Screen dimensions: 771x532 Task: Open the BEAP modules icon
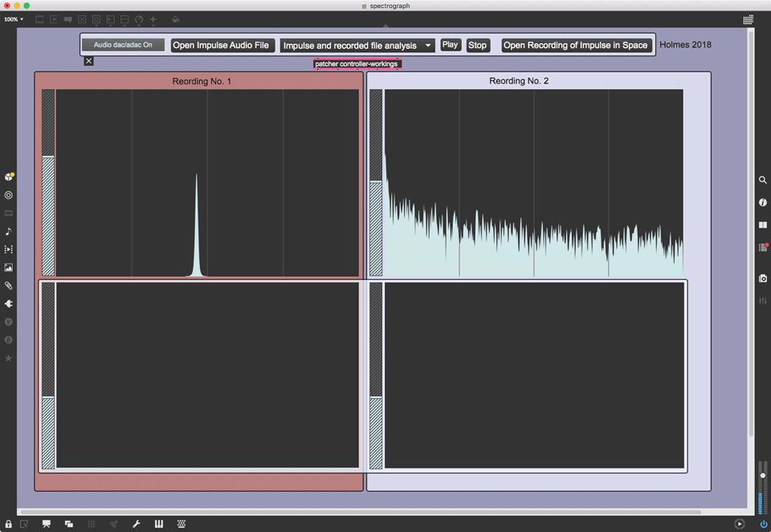click(8, 340)
